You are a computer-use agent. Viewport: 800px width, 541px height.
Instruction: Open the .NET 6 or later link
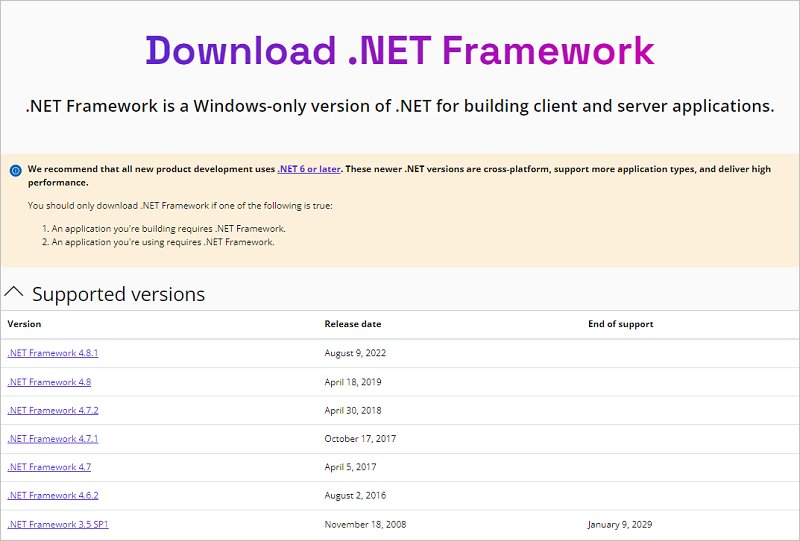309,169
